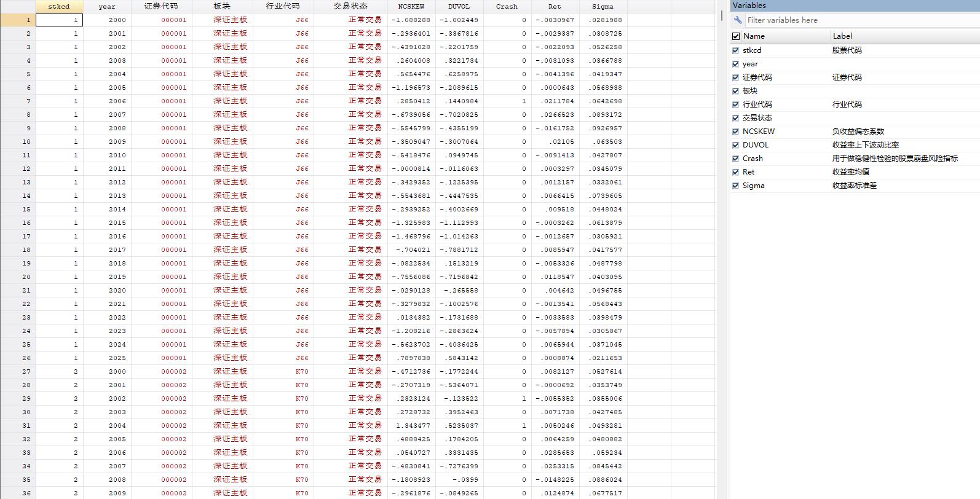Click the Variables panel title bar
Image resolution: width=980 pixels, height=499 pixels.
click(x=855, y=6)
